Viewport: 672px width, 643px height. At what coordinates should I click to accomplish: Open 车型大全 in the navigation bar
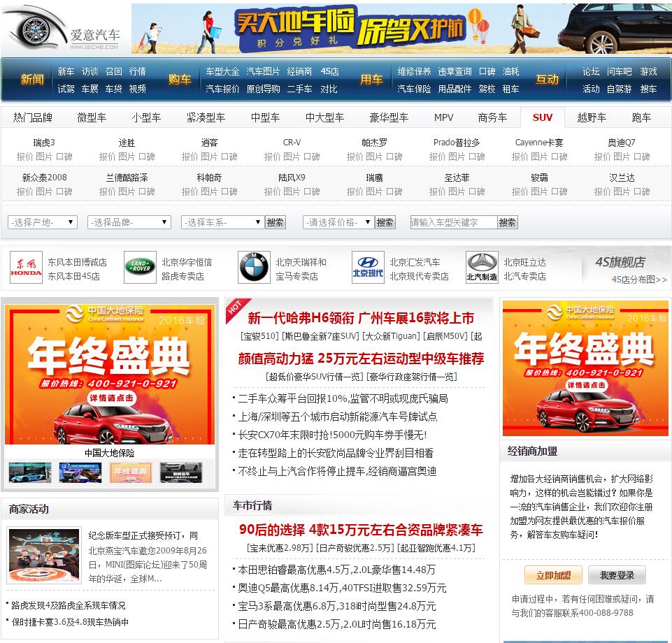(222, 71)
